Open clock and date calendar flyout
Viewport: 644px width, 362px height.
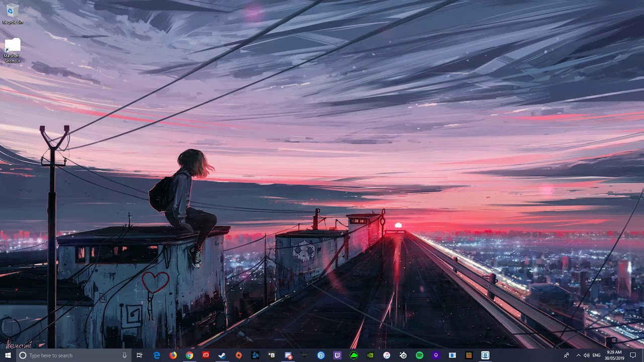[x=614, y=355]
